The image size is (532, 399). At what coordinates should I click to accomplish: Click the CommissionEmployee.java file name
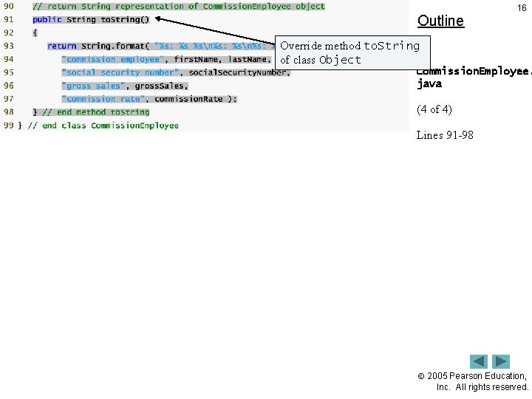point(473,78)
